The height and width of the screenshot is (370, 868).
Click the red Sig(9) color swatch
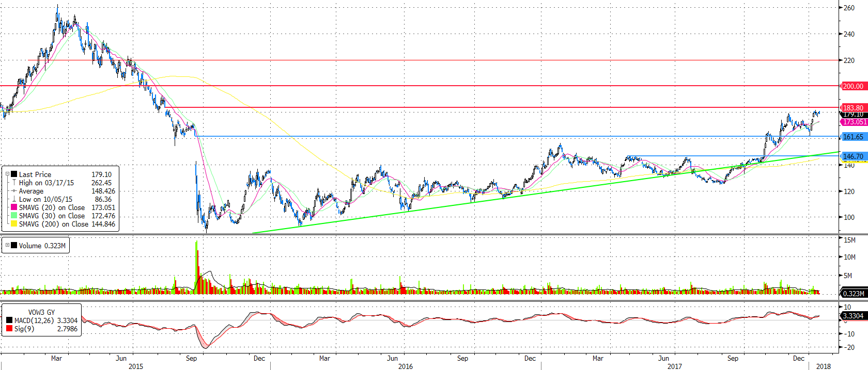(x=9, y=329)
